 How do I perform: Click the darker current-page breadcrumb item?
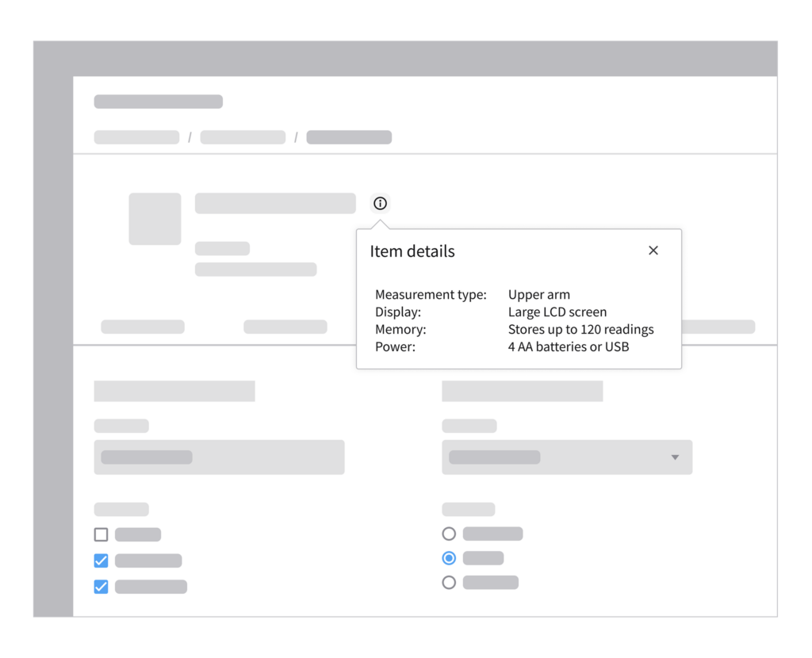tap(349, 137)
